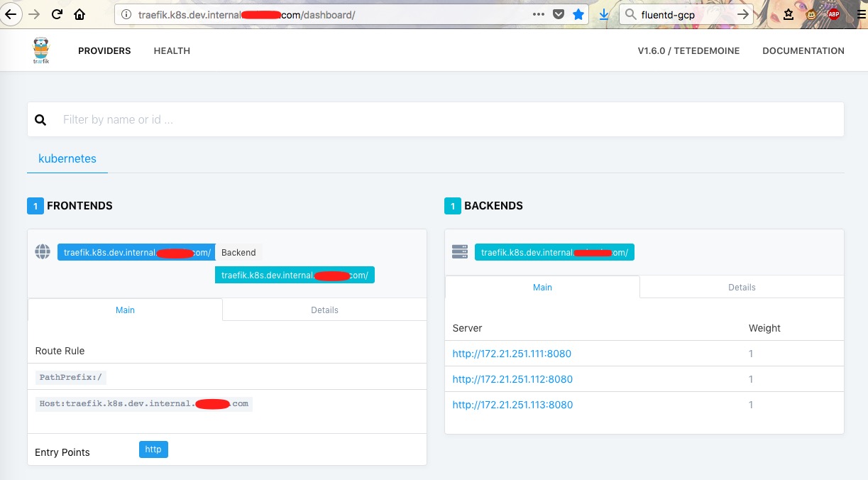This screenshot has width=868, height=480.
Task: Save page to Pocket
Action: pos(559,14)
